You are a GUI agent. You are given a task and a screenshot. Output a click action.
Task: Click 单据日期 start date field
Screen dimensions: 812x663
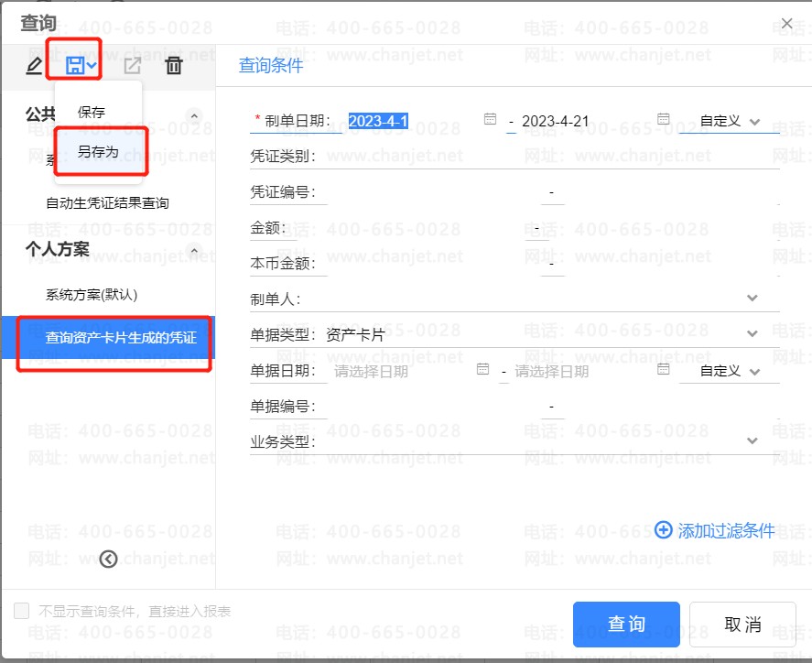(401, 371)
